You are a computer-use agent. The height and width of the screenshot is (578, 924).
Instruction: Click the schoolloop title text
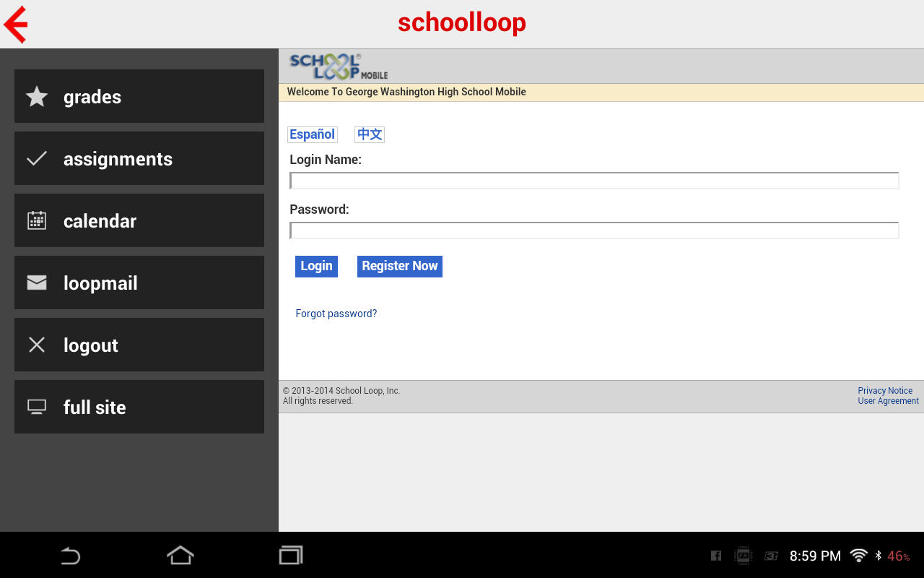(x=462, y=22)
